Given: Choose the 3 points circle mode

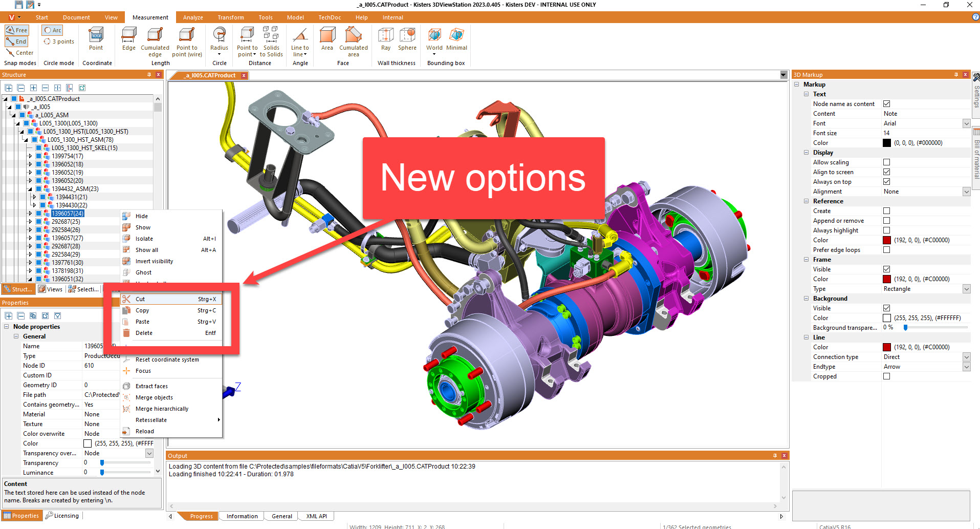Looking at the screenshot, I should point(59,41).
